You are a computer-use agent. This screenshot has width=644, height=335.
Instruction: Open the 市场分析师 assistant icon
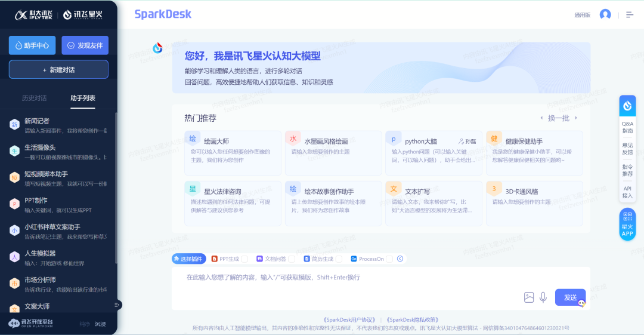click(14, 283)
